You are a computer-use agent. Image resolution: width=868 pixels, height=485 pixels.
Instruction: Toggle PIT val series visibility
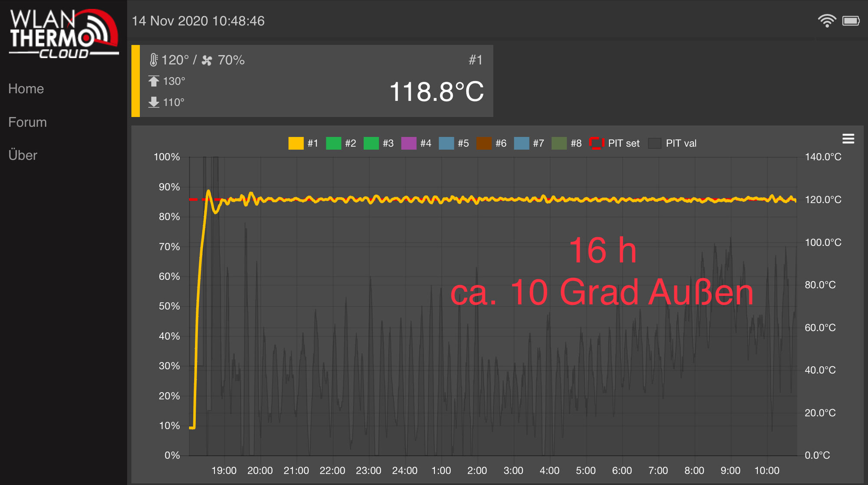point(672,143)
